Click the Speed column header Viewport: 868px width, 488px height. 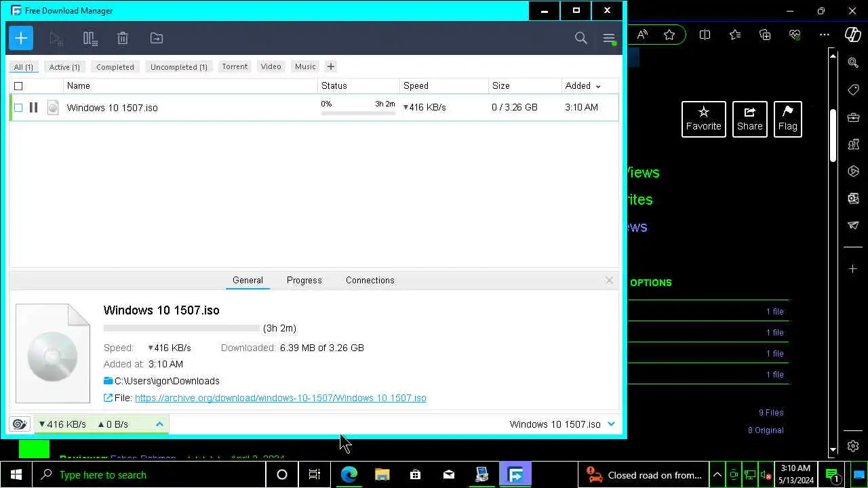444,86
